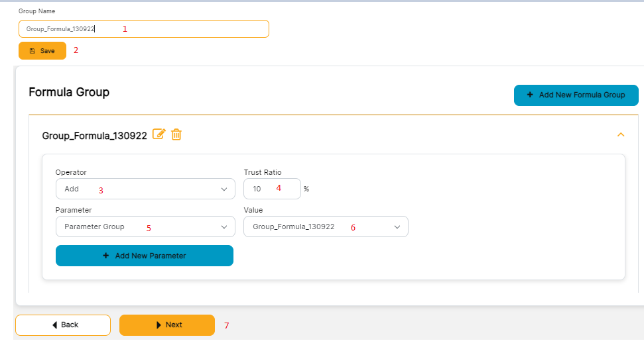Viewport: 644px width, 357px height.
Task: Click the left arrow icon on Back
Action: (x=54, y=325)
